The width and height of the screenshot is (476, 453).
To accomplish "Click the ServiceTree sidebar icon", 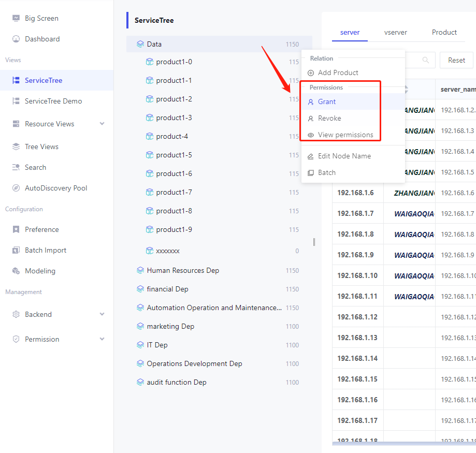I will tap(16, 80).
